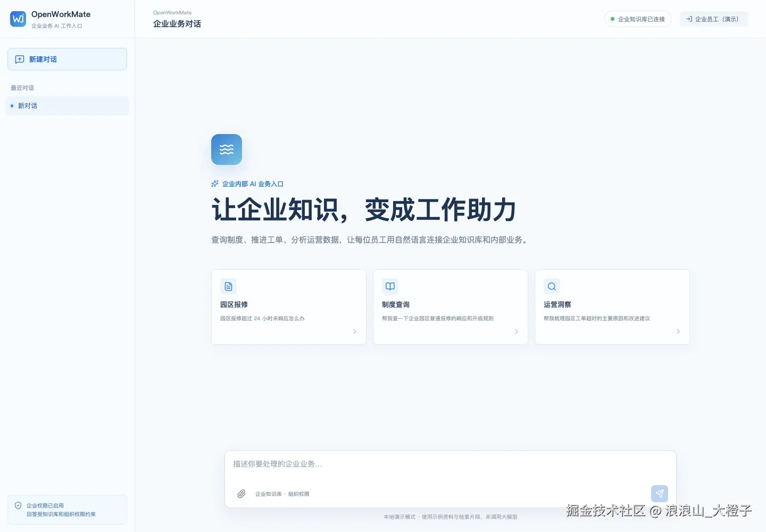The image size is (766, 532).
Task: Open the 园区报修 card chevron arrow
Action: coord(355,331)
